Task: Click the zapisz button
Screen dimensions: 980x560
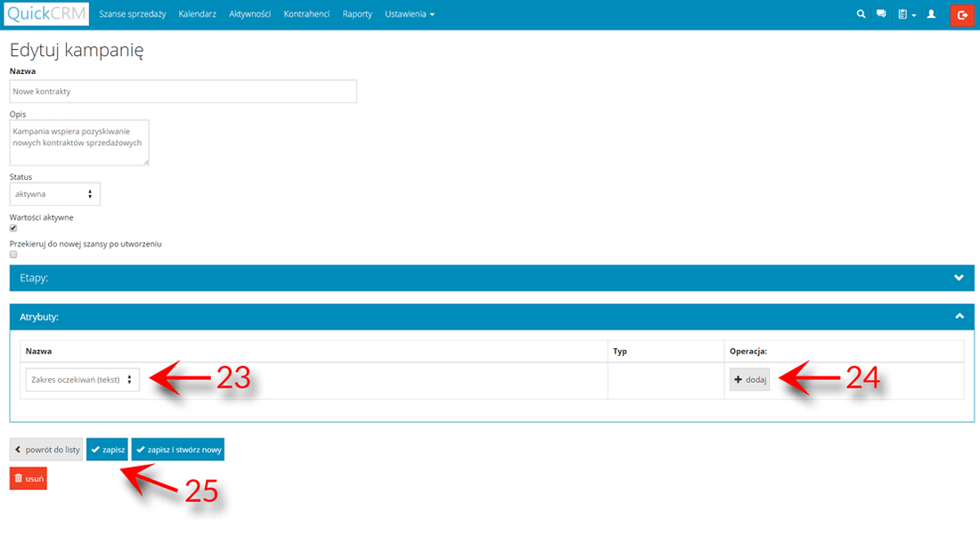Action: 107,450
